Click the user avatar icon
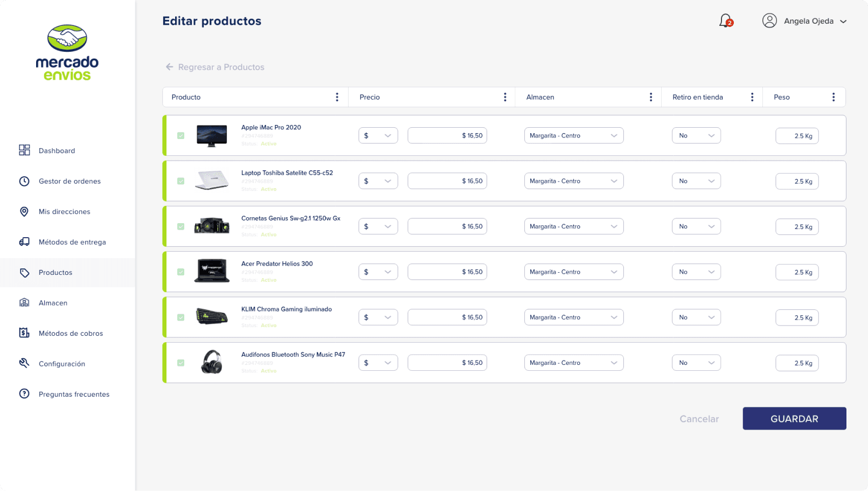The image size is (868, 491). 769,20
